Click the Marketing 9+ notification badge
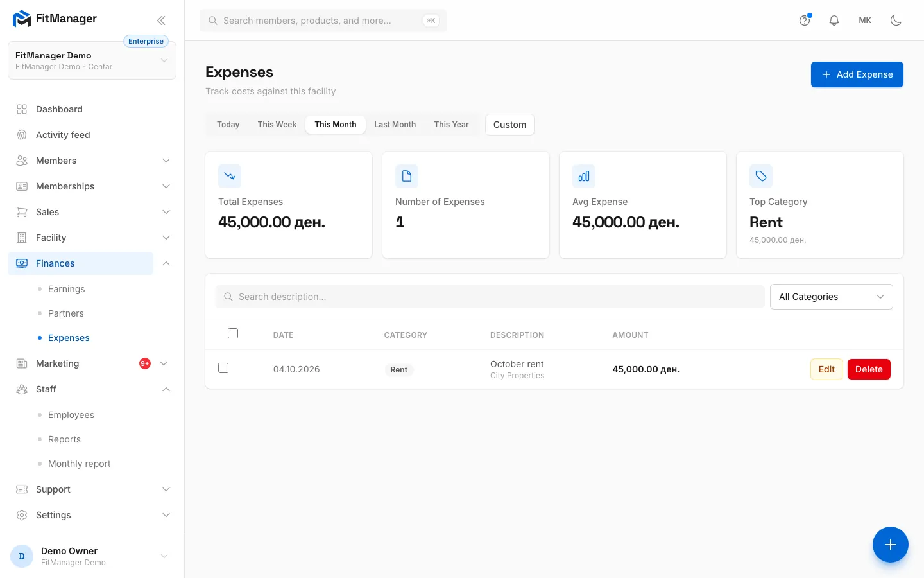Viewport: 924px width, 578px height. click(145, 363)
